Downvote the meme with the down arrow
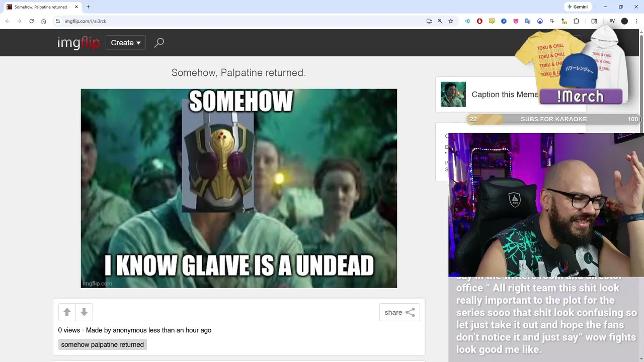644x362 pixels. (84, 312)
